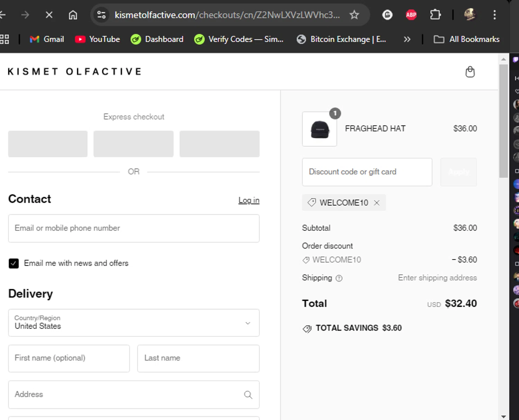
Task: Click the First name (optional) field
Action: (69, 358)
